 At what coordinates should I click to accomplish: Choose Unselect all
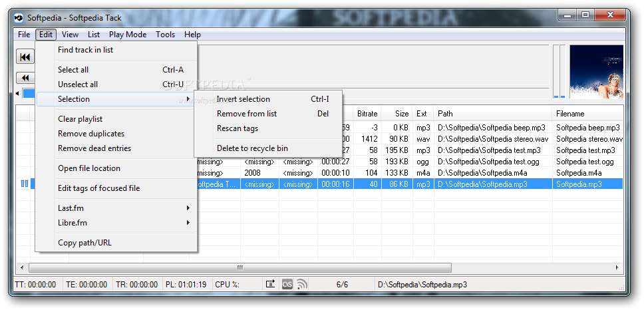point(116,84)
